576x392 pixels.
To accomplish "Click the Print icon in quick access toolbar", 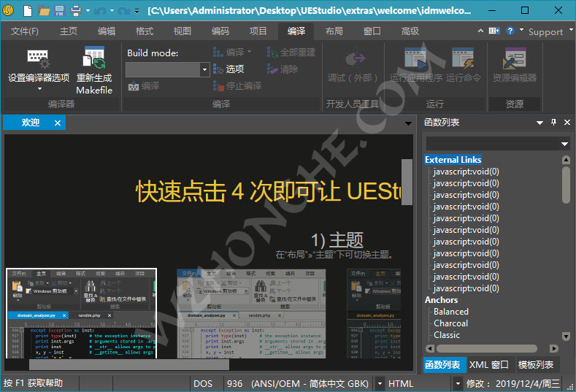I will pyautogui.click(x=76, y=11).
